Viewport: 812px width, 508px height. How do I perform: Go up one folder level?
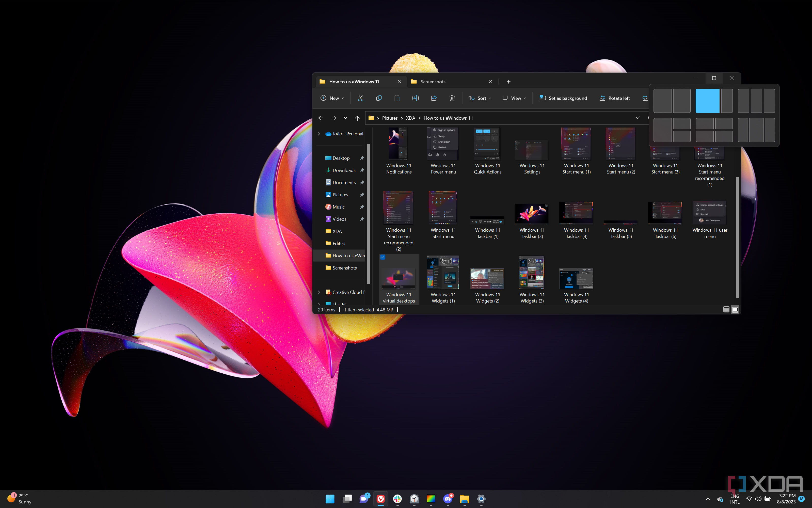pyautogui.click(x=357, y=118)
